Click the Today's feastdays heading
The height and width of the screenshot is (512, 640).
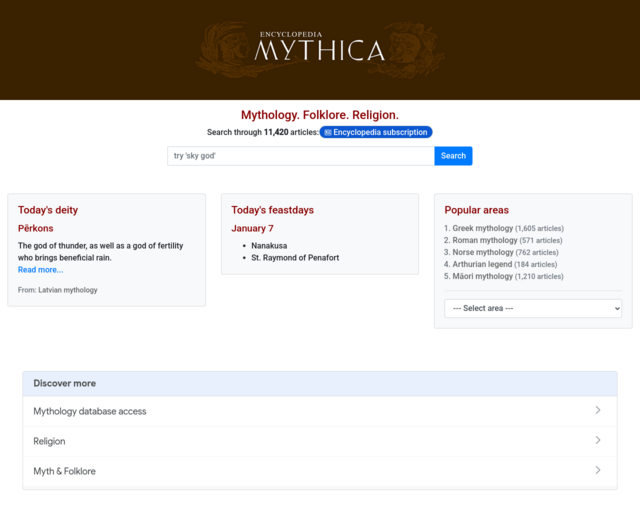click(273, 210)
